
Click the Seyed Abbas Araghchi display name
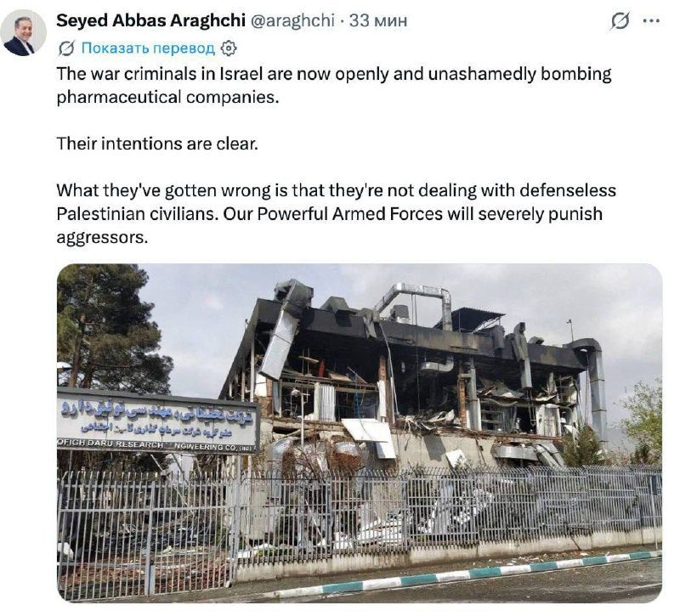151,20
